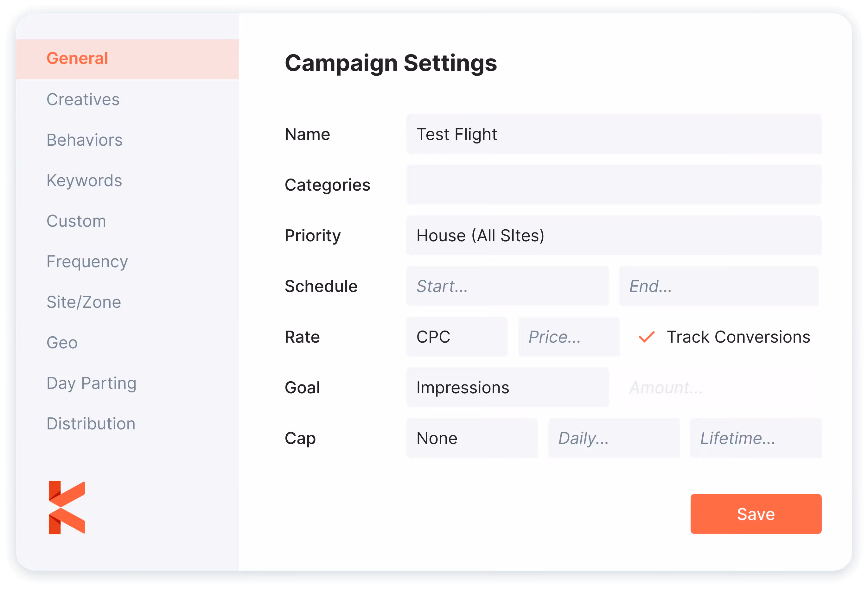Switch to the Geo section

pyautogui.click(x=62, y=342)
